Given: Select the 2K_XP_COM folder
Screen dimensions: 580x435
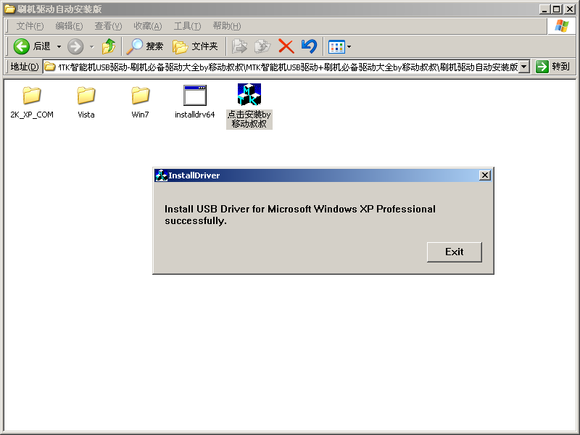Looking at the screenshot, I should (x=32, y=102).
